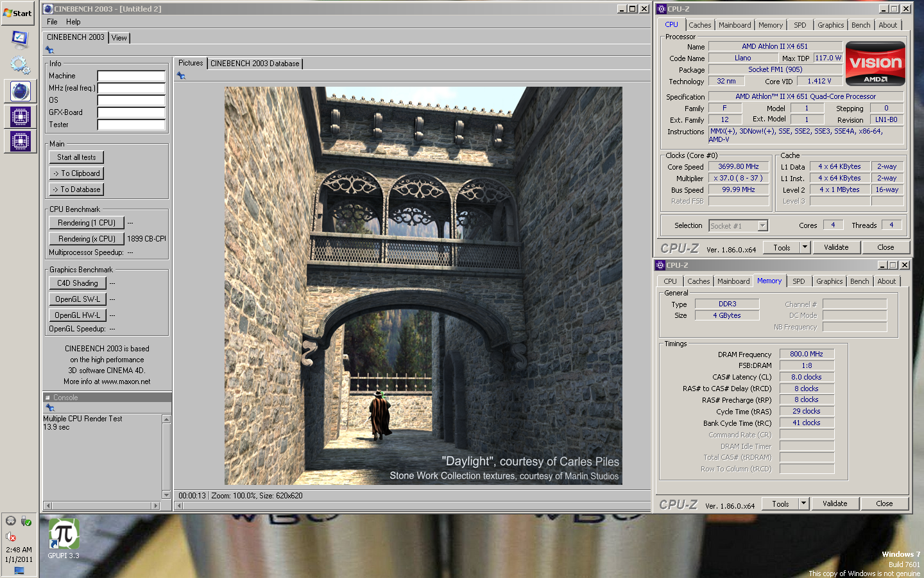
Task: Click Close in the CPU-Z CPU window
Action: pos(886,247)
